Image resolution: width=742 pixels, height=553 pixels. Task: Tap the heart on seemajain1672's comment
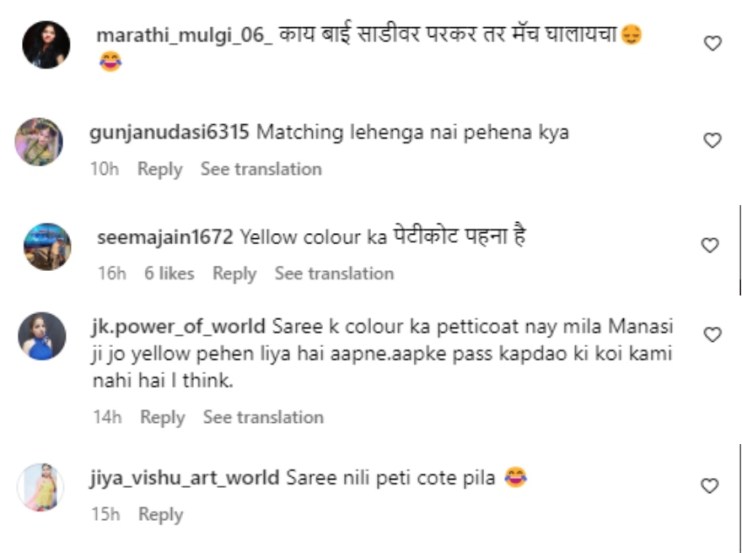709,245
